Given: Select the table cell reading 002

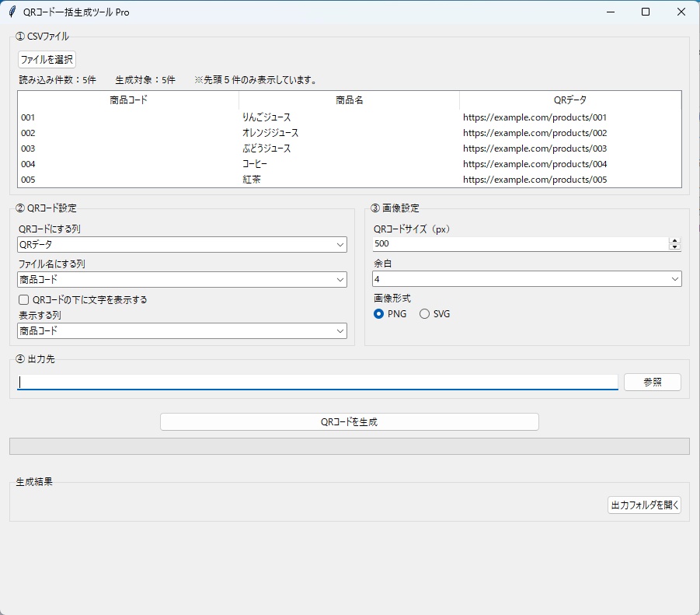Looking at the screenshot, I should [28, 133].
